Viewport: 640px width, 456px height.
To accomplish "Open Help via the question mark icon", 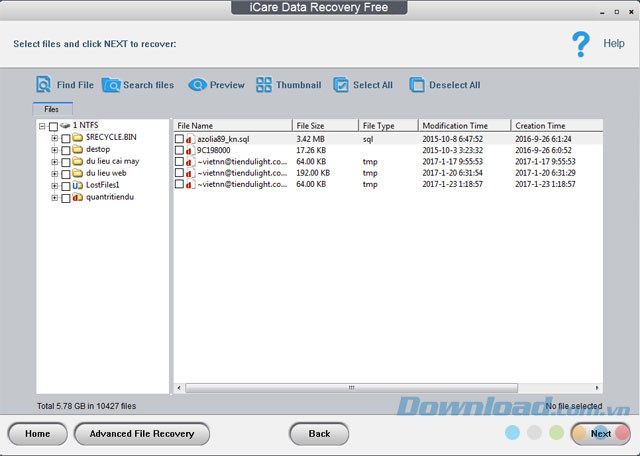I will coord(581,43).
